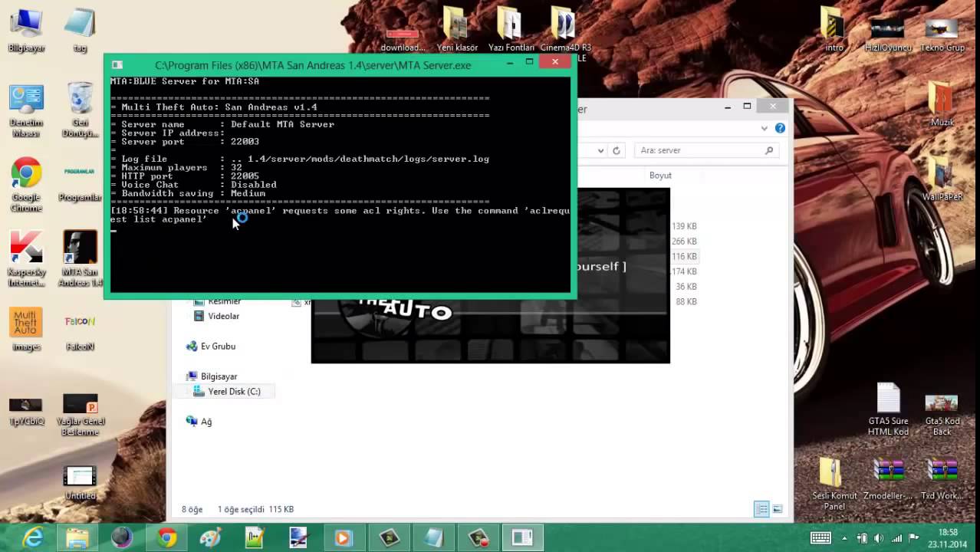
Task: Open the tag desktop shortcut
Action: pos(80,31)
